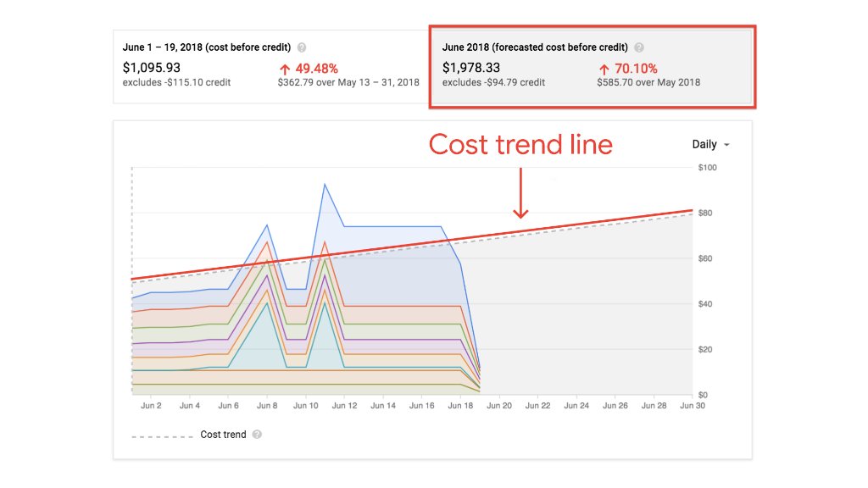Image resolution: width=868 pixels, height=488 pixels.
Task: Click the Jun 10 x-axis label
Action: tap(305, 406)
